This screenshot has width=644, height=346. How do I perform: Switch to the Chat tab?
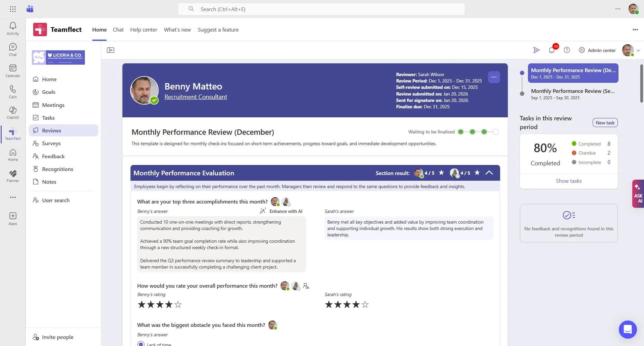(118, 30)
